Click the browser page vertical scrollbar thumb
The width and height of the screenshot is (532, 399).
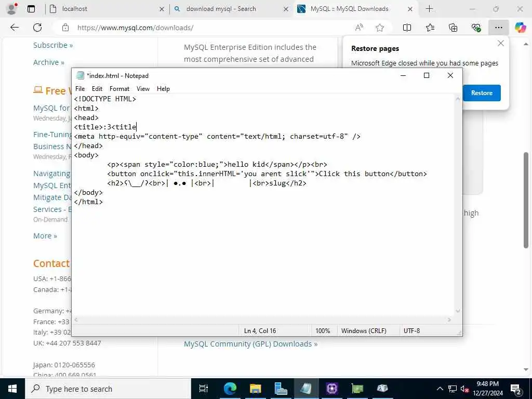point(526,200)
